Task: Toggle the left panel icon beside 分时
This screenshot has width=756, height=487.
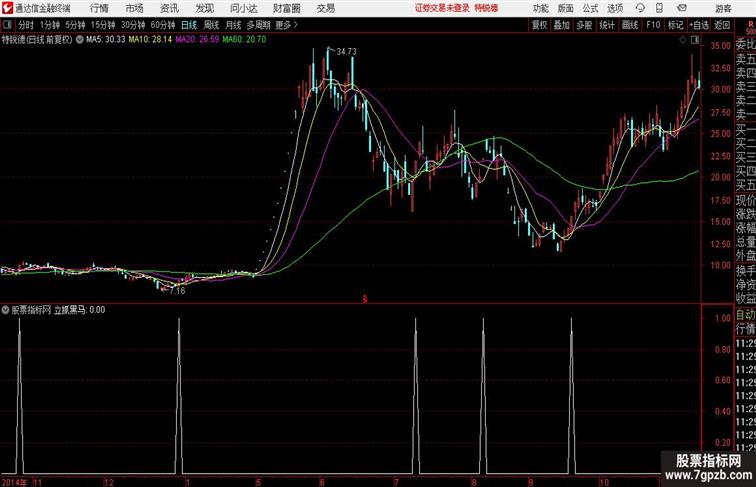Action: click(7, 25)
